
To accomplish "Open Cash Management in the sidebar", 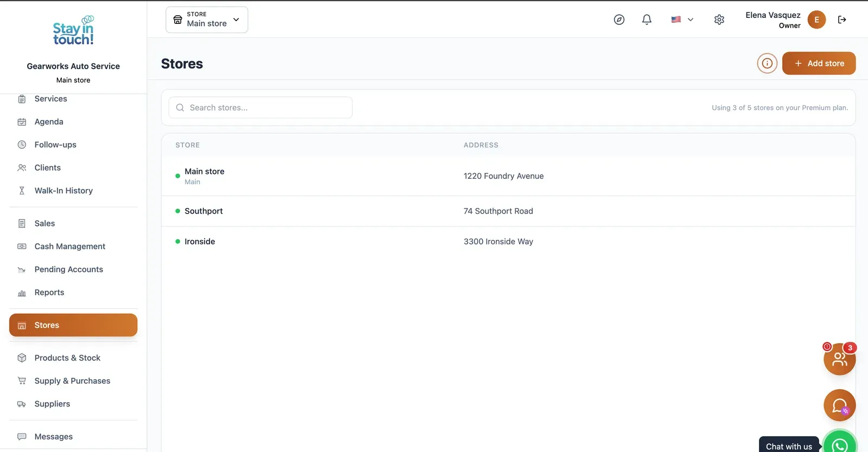I will pos(73,247).
